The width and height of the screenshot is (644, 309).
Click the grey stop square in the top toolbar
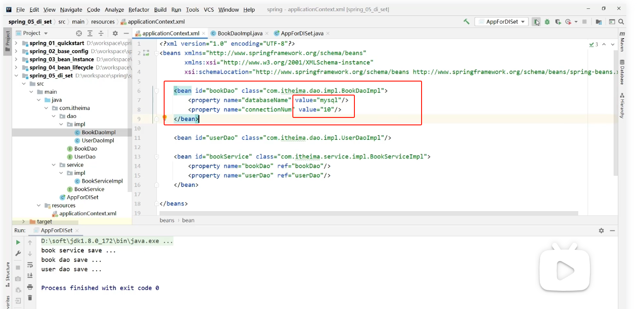pos(584,22)
